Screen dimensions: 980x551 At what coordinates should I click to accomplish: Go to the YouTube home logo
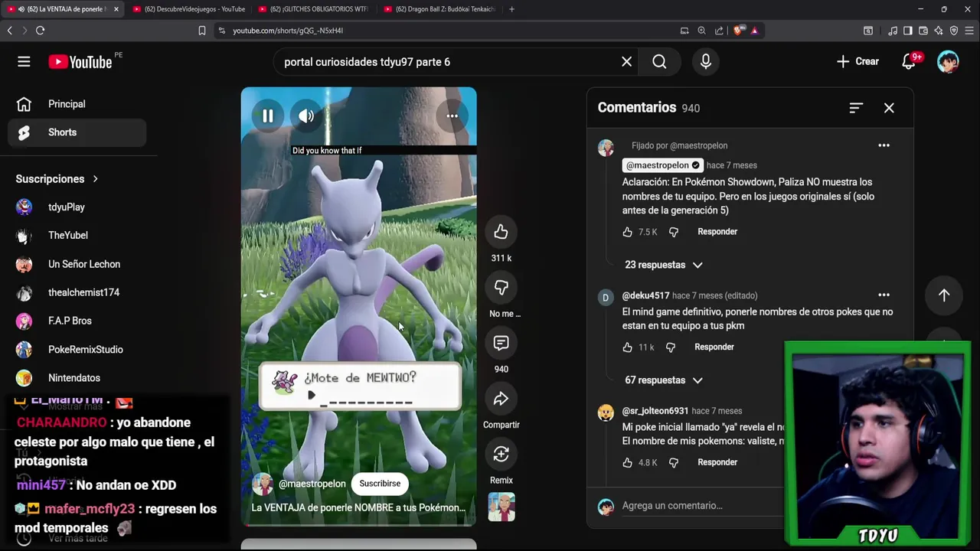(80, 62)
